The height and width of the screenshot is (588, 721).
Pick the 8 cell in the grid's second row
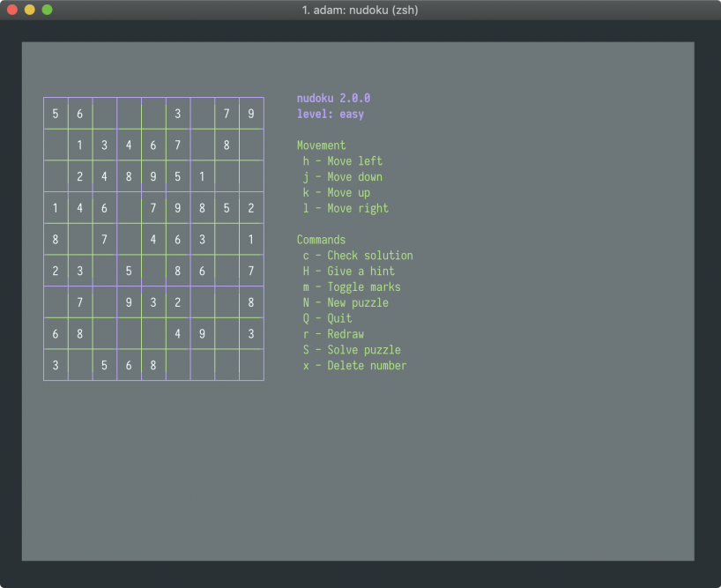tap(227, 145)
